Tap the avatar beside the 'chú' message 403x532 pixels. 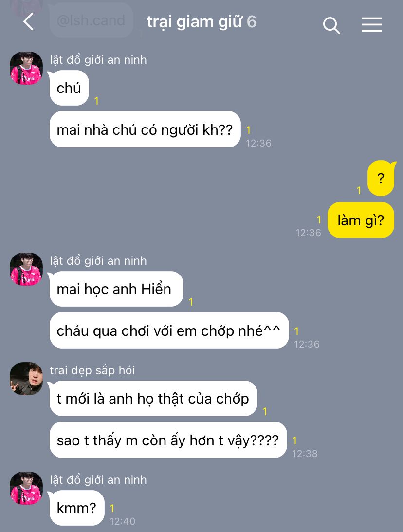coord(26,68)
